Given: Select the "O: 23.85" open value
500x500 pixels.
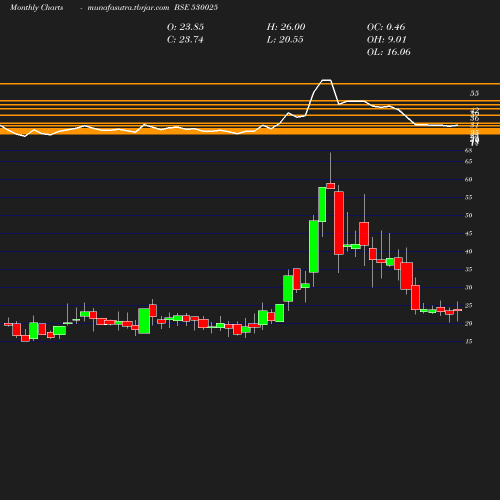Looking at the screenshot, I should point(185,27).
